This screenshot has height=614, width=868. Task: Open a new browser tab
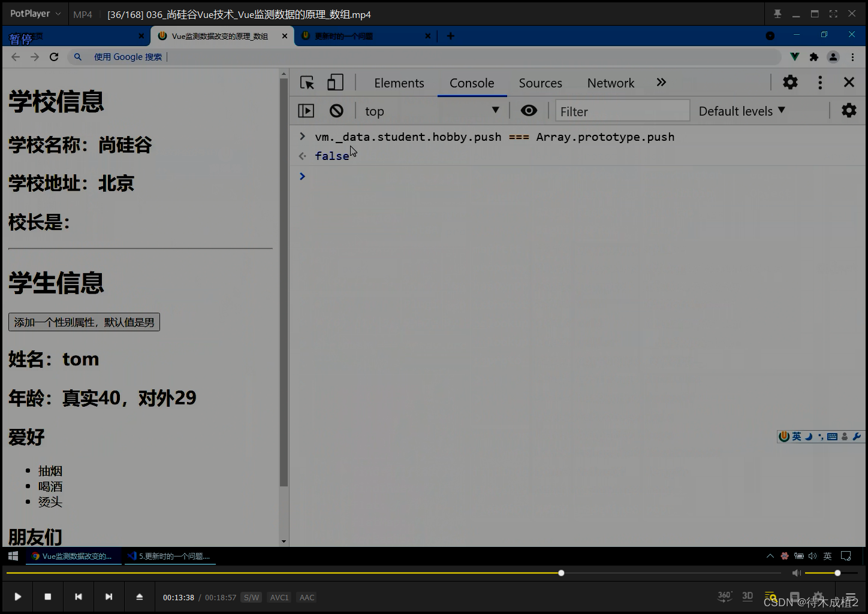click(x=451, y=36)
